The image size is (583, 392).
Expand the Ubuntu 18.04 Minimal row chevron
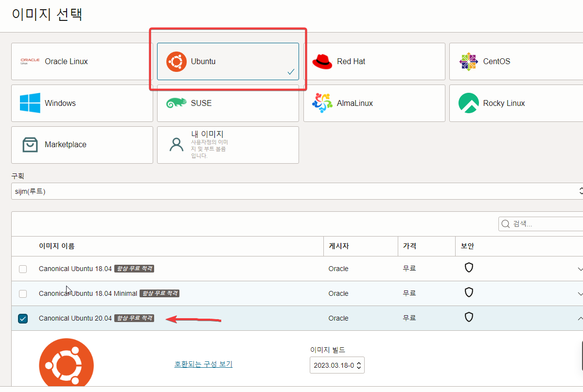(x=580, y=293)
